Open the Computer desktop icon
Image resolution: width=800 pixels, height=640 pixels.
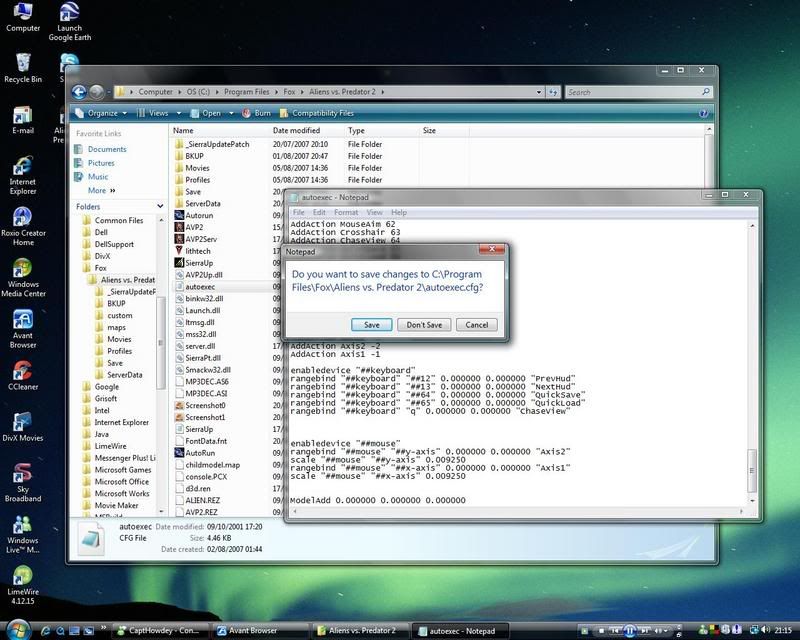(x=23, y=17)
